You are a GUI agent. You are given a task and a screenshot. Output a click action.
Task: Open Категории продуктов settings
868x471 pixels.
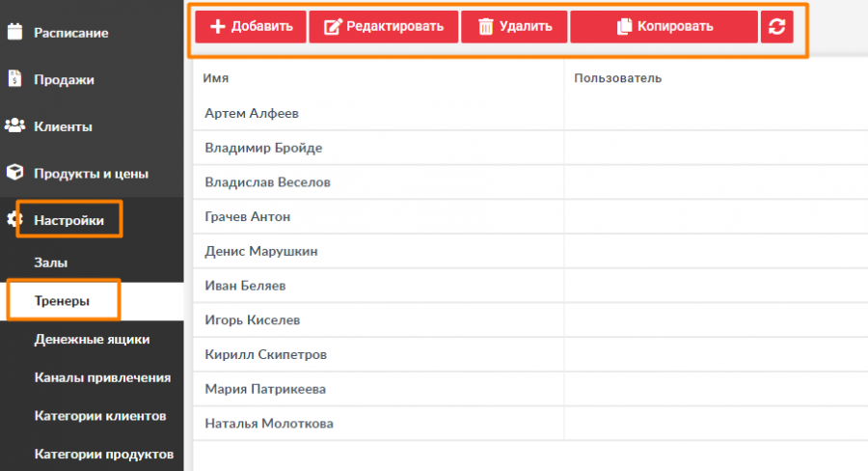click(103, 454)
